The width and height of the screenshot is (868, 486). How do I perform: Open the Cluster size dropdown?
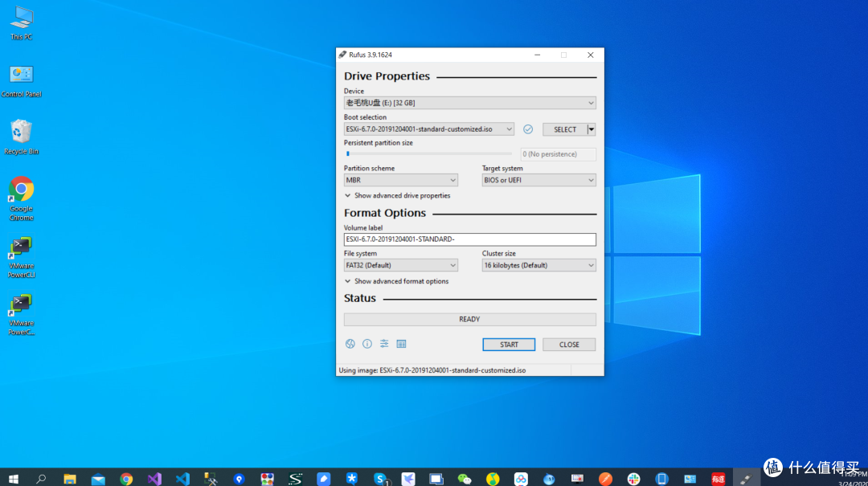(538, 265)
